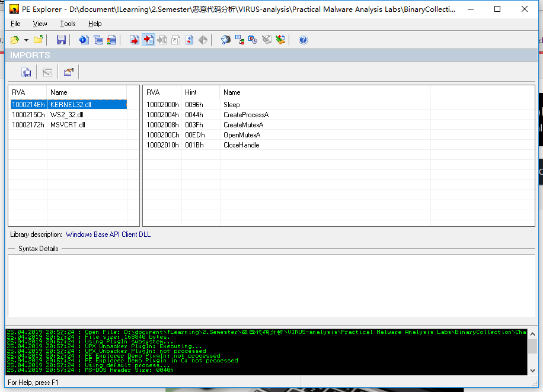Open Help from the toolbar
This screenshot has width=543, height=392.
tap(302, 40)
